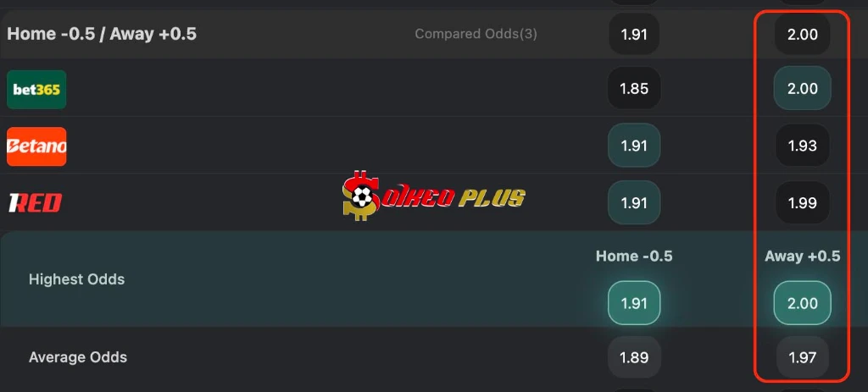The width and height of the screenshot is (868, 392).
Task: Click the Sokeo Plus watermark logo
Action: [x=433, y=197]
